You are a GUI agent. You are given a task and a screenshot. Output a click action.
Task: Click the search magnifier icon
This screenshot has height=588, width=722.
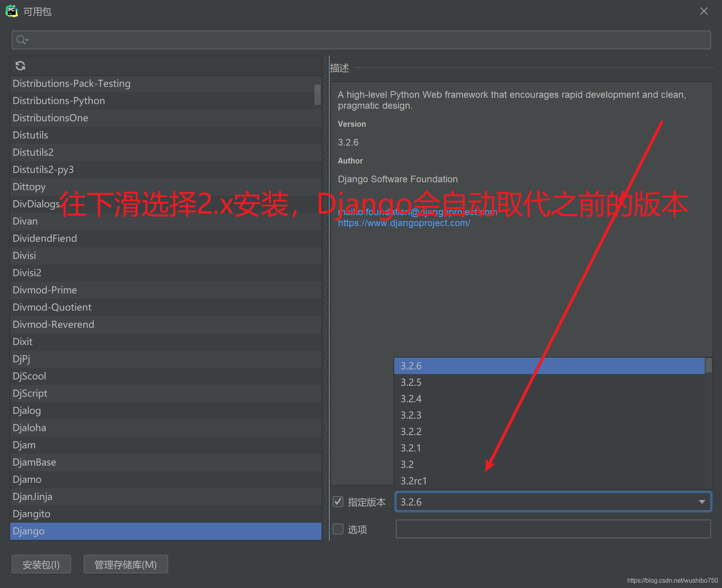[22, 40]
